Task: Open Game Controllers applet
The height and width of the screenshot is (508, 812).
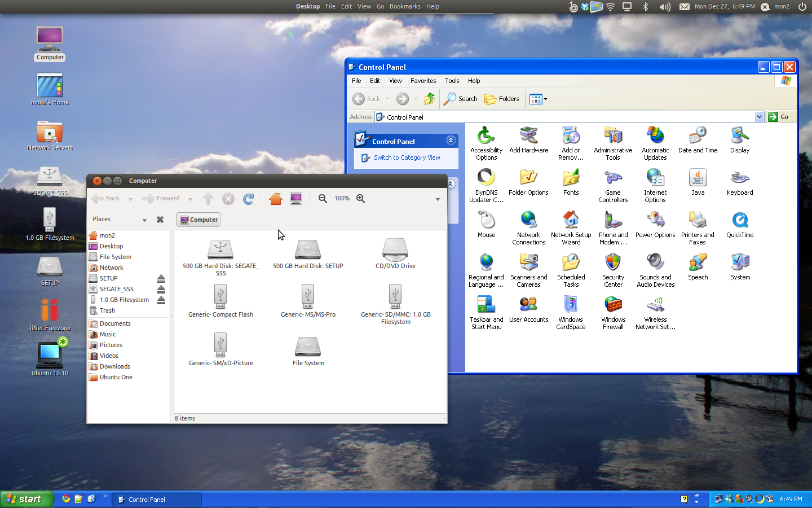Action: [x=613, y=186]
